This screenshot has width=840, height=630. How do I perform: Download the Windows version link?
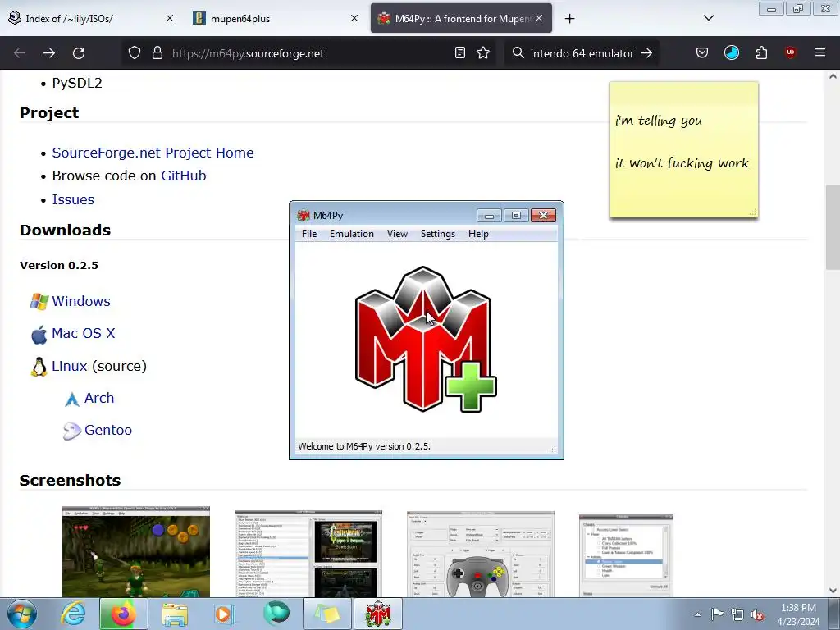[81, 301]
